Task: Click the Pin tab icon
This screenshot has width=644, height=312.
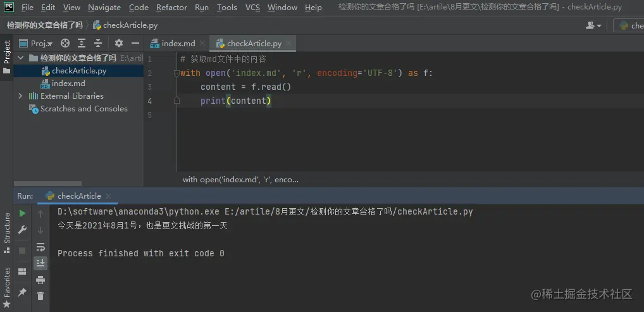Action: click(x=23, y=292)
